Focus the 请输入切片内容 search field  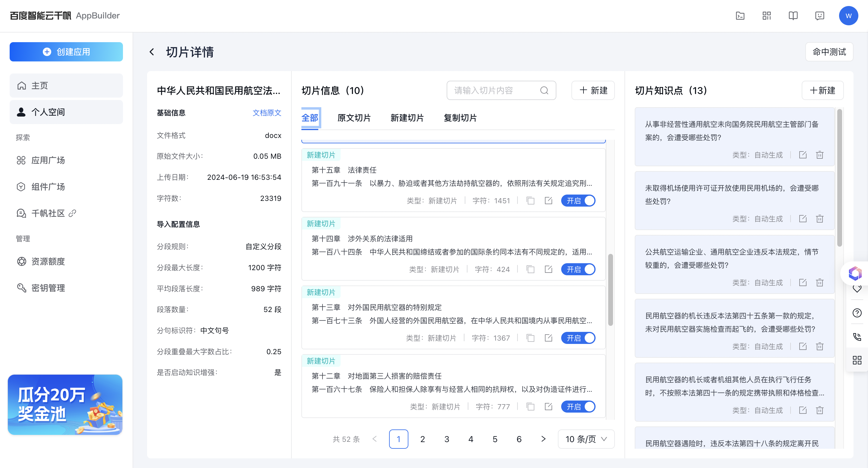(501, 90)
